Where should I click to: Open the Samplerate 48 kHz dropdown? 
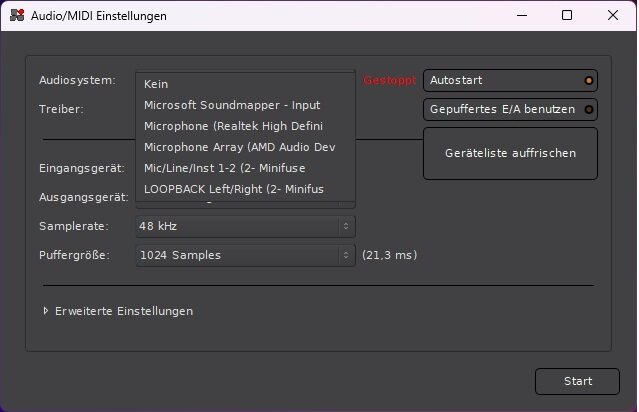(x=245, y=226)
